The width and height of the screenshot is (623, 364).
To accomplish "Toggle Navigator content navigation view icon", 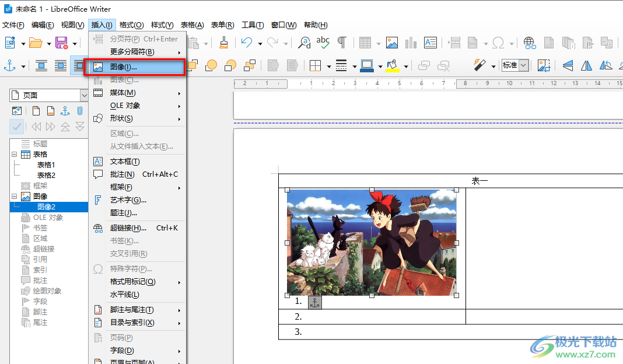I will [x=17, y=111].
